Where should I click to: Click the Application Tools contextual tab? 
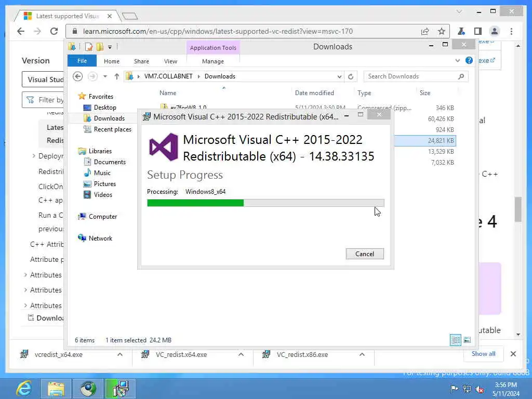click(x=213, y=48)
